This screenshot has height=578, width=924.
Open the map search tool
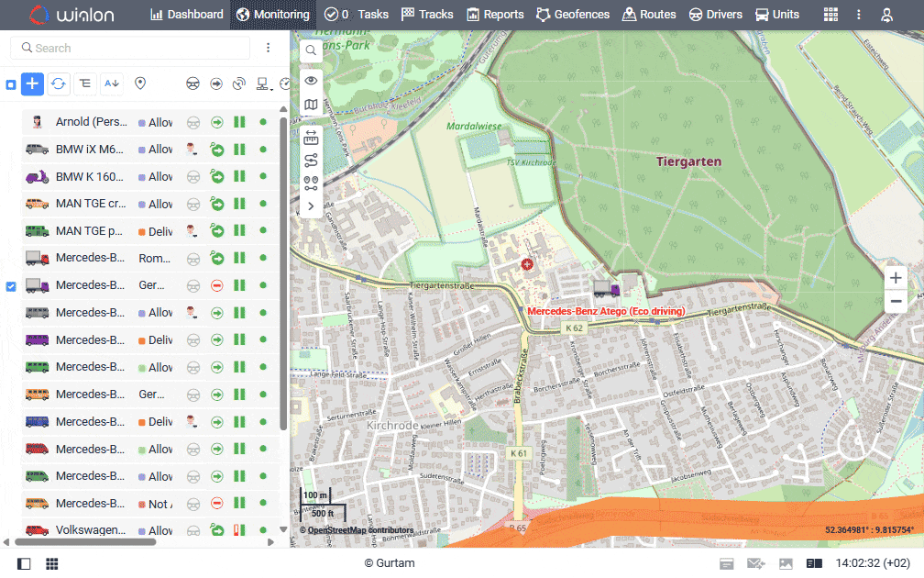[312, 50]
